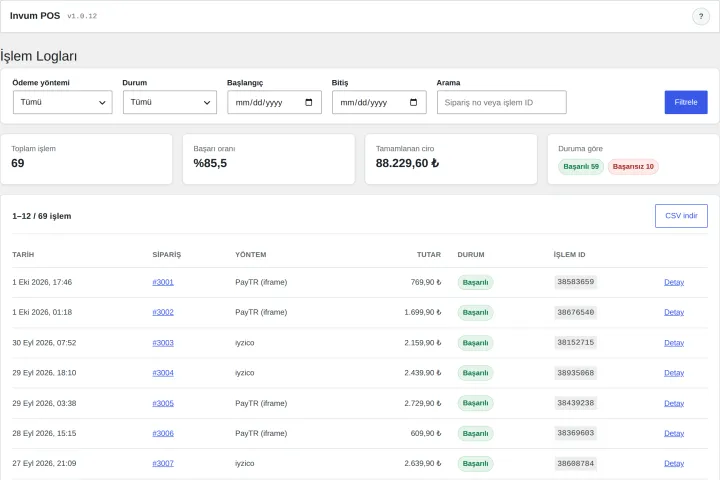Image resolution: width=720 pixels, height=480 pixels.
Task: Click the Başarısız 10 status badge
Action: point(633,166)
